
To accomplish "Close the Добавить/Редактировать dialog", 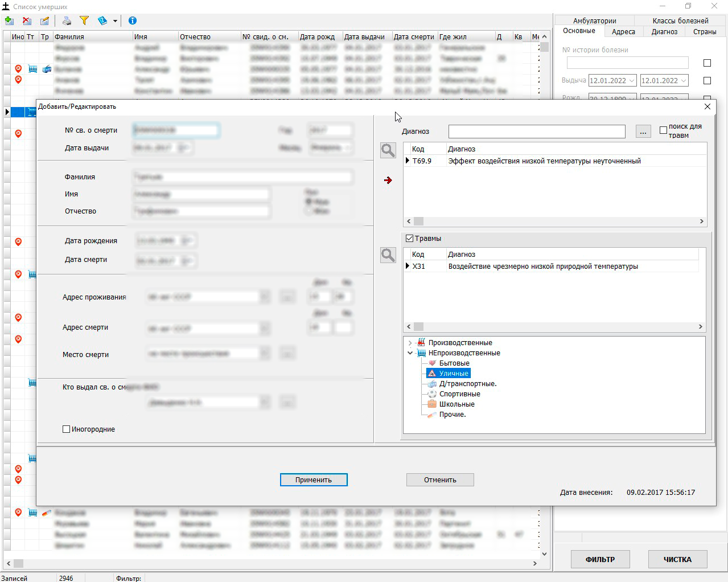I will point(708,106).
